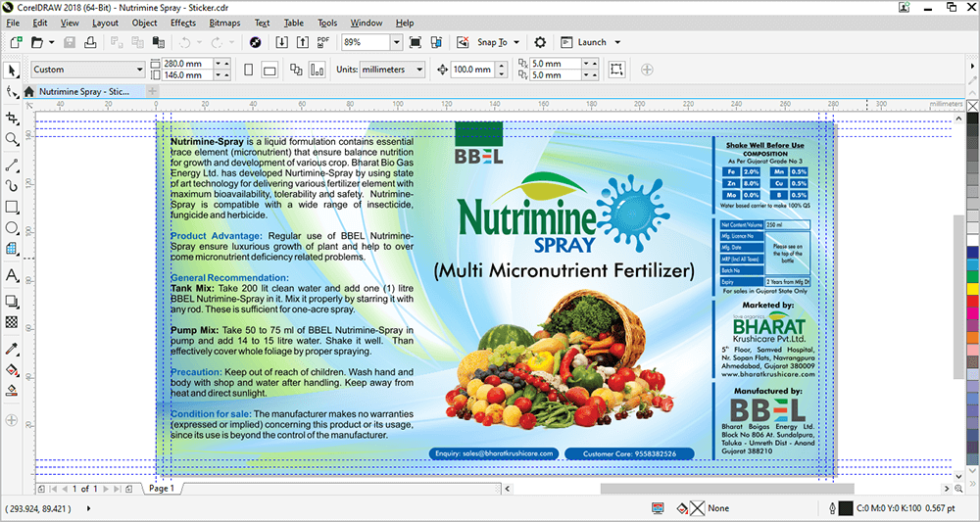Toggle Snap Off button
This screenshot has width=980, height=522.
click(x=464, y=42)
